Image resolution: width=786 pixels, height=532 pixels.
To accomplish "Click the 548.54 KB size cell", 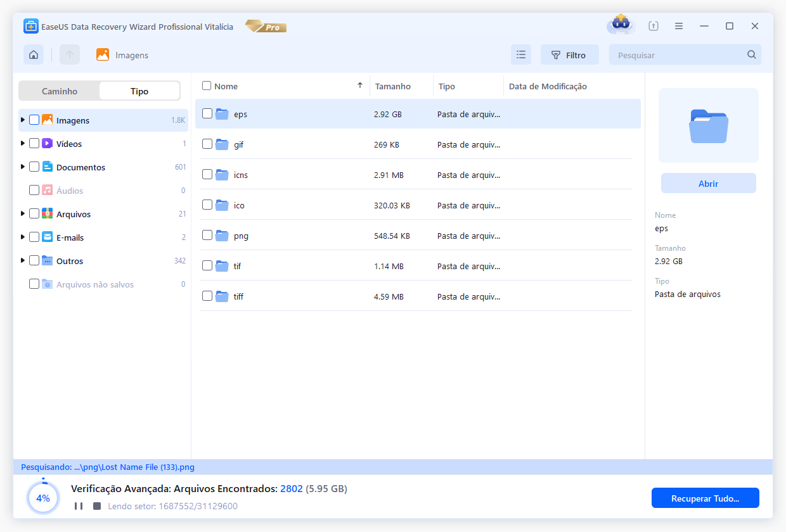I will point(392,236).
